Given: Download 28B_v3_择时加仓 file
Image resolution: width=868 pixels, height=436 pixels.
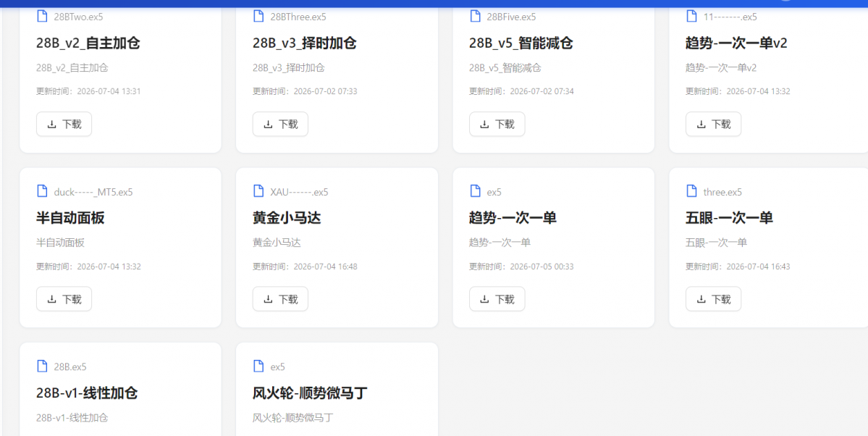Looking at the screenshot, I should tap(281, 124).
